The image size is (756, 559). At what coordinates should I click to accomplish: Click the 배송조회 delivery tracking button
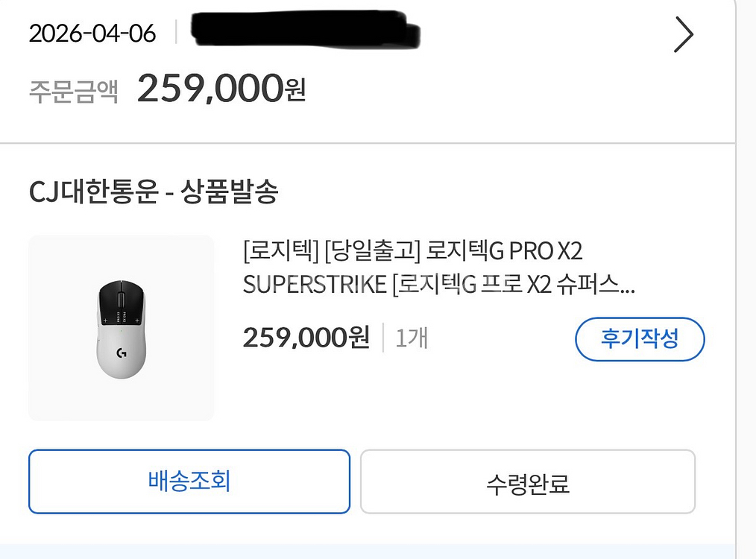point(189,481)
